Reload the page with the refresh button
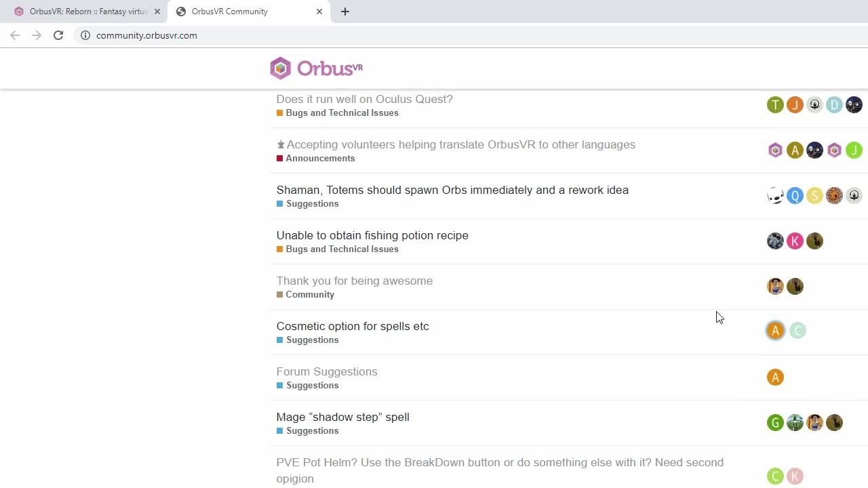 [x=58, y=35]
